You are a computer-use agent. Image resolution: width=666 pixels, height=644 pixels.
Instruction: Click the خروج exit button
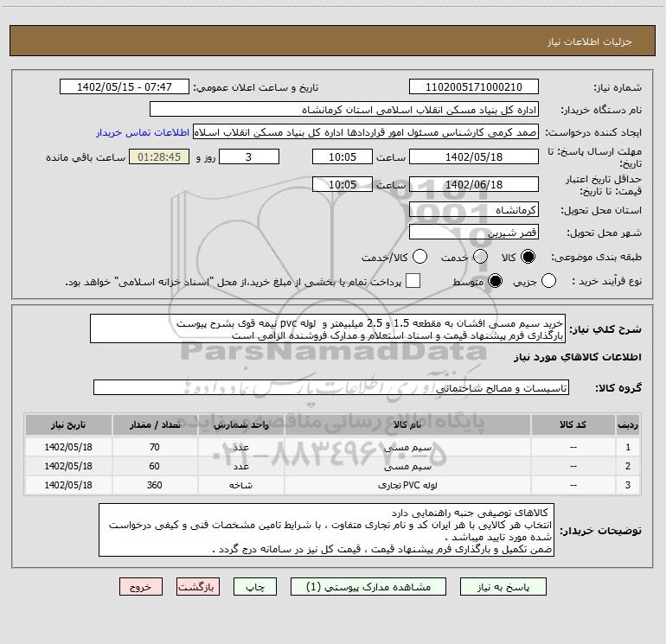pyautogui.click(x=141, y=587)
